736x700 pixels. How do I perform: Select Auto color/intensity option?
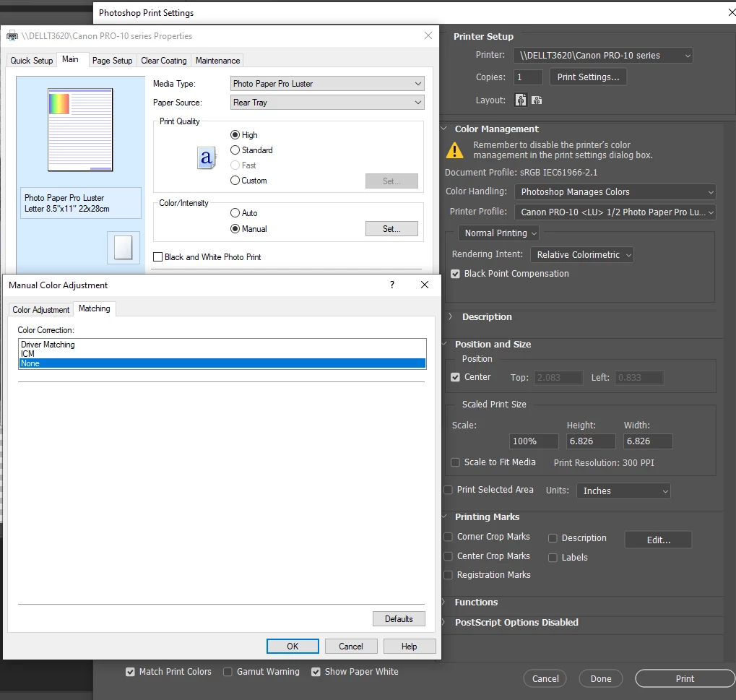pos(235,212)
